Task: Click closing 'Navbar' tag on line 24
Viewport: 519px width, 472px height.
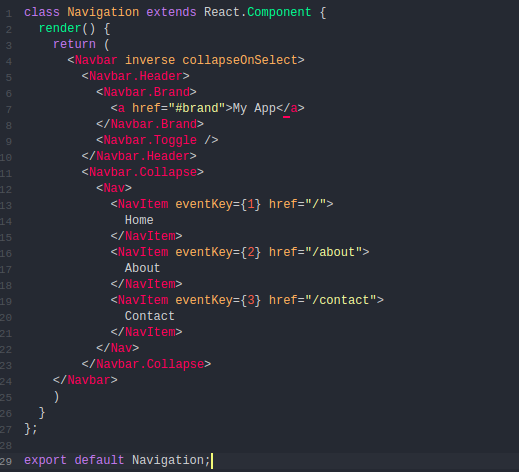Action: point(85,380)
